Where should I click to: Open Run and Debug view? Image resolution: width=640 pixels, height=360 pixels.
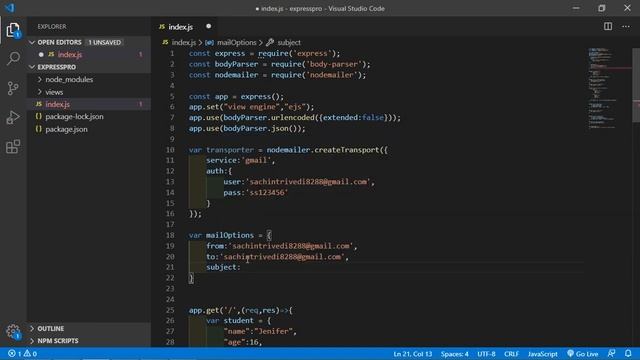[x=13, y=117]
